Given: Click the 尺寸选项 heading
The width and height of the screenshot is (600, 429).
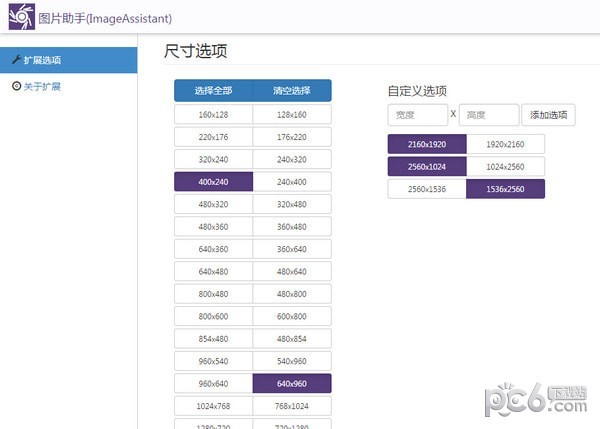Looking at the screenshot, I should pos(196,51).
